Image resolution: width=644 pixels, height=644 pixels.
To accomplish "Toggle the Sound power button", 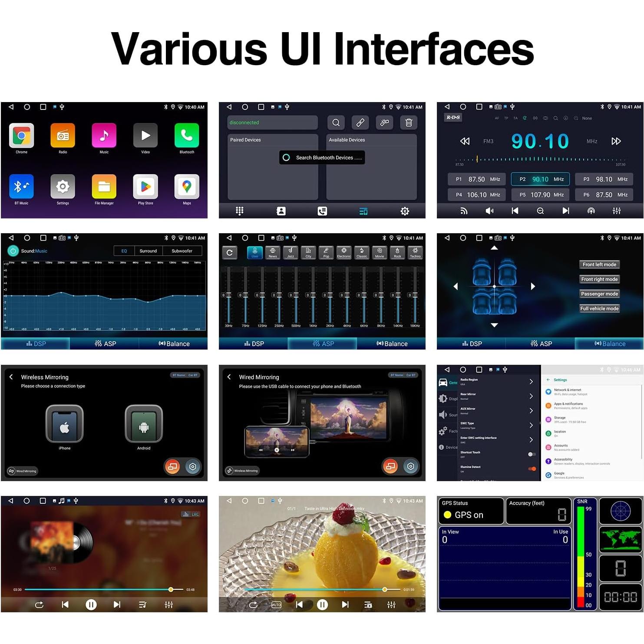I will coord(13,251).
